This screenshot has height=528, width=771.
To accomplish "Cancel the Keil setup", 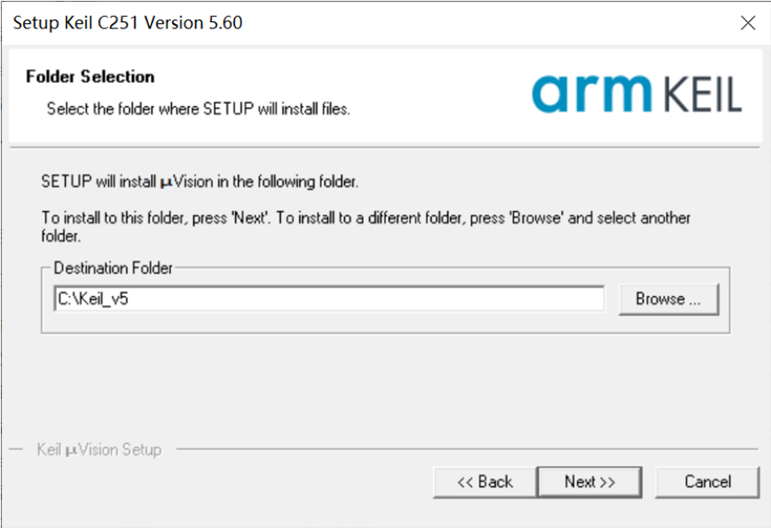I will coord(708,482).
